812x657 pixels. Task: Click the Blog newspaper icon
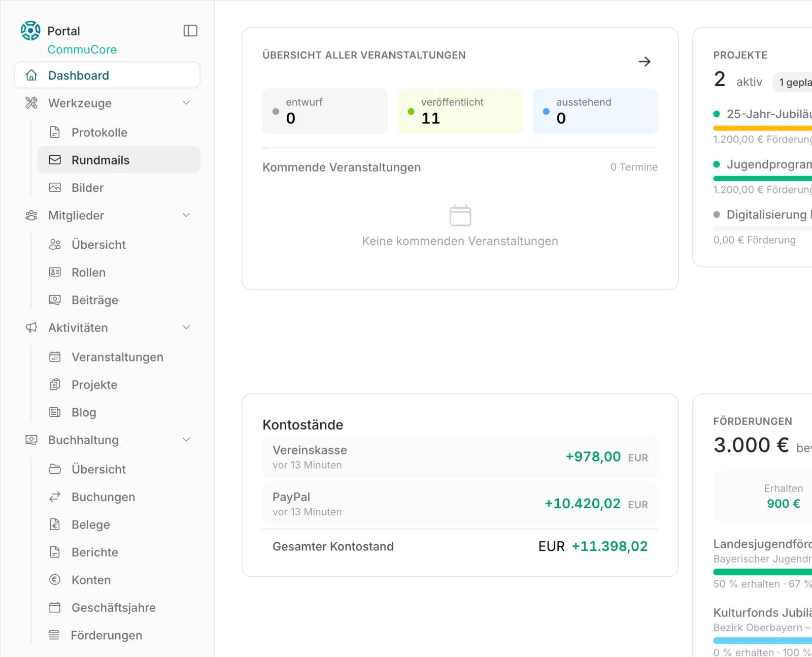tap(55, 412)
